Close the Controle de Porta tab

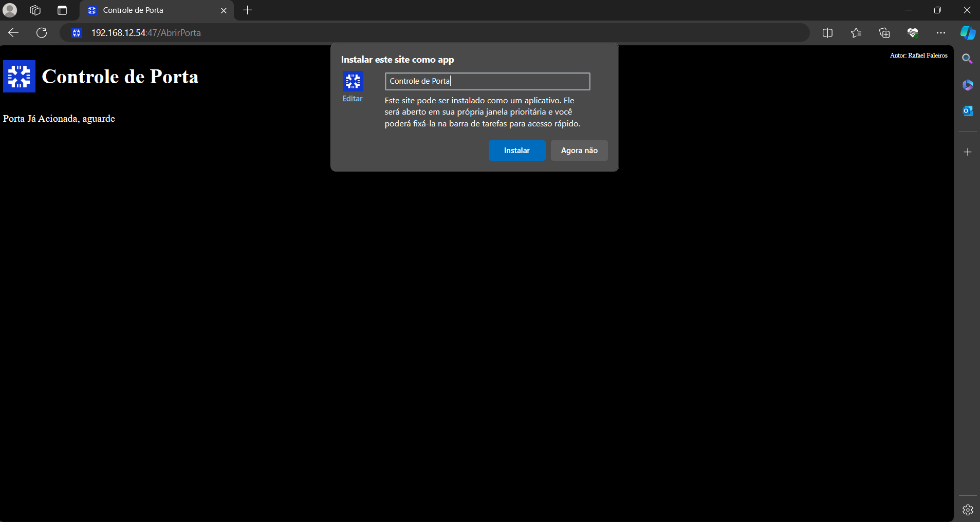(224, 10)
